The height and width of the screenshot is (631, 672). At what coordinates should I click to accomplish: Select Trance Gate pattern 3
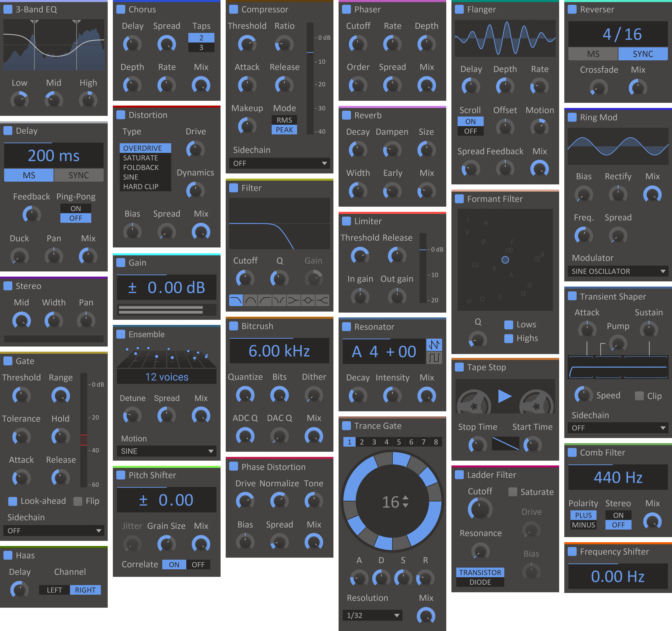point(374,442)
